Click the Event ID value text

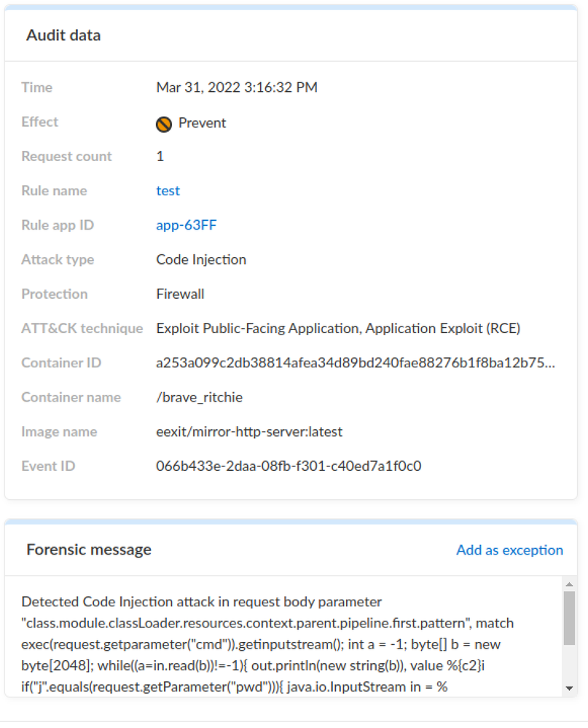pos(289,466)
